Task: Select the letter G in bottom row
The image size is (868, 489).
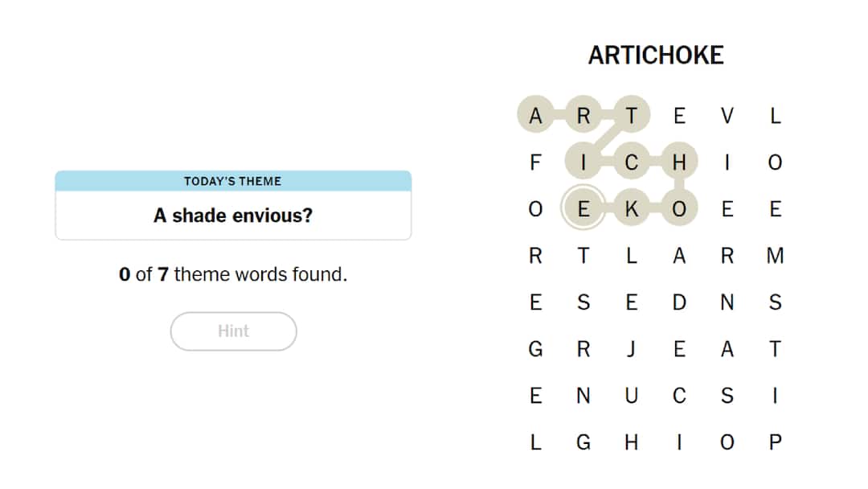Action: tap(584, 442)
